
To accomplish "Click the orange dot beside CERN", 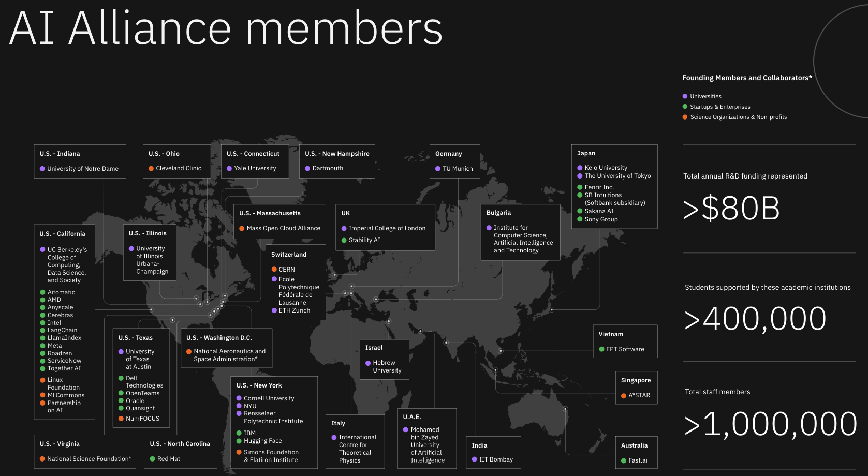I will (273, 269).
